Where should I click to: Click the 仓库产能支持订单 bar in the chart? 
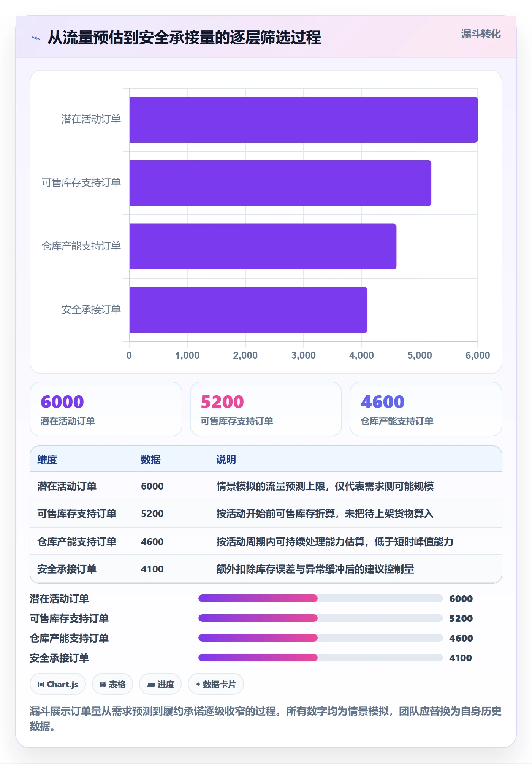tap(263, 246)
